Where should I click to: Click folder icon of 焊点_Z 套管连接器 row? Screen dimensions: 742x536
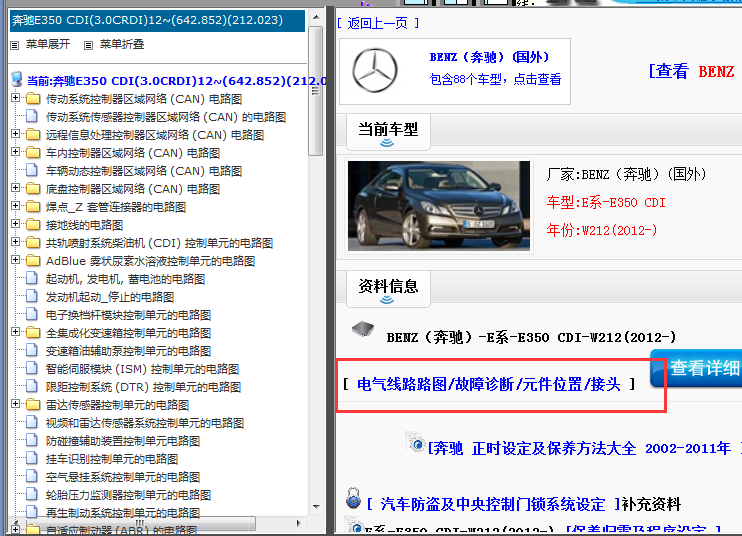(x=33, y=207)
